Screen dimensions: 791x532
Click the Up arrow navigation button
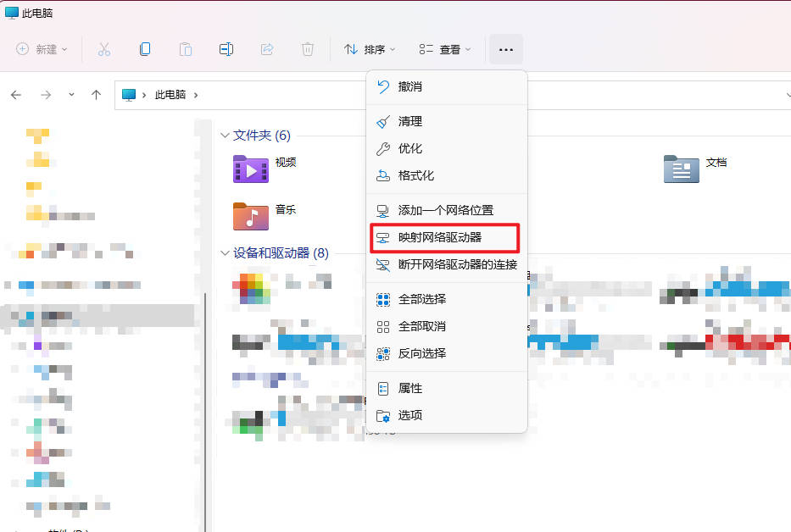pos(97,95)
